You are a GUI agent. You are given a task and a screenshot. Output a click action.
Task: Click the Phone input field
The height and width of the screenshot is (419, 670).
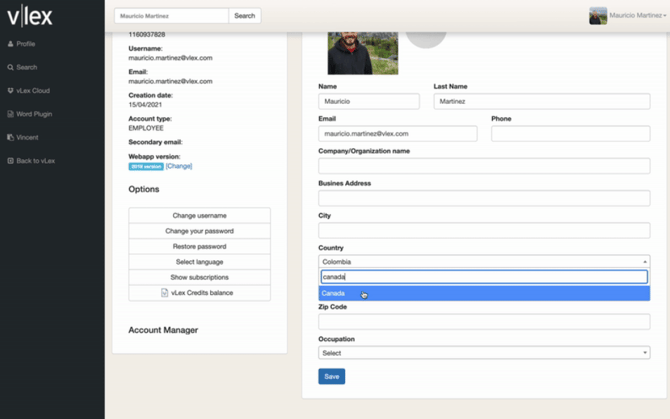[571, 134]
